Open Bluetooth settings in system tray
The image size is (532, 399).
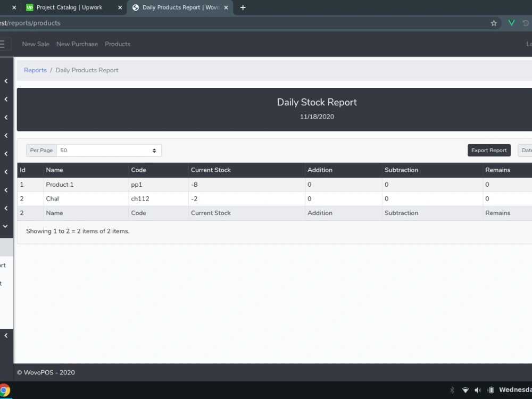point(452,390)
